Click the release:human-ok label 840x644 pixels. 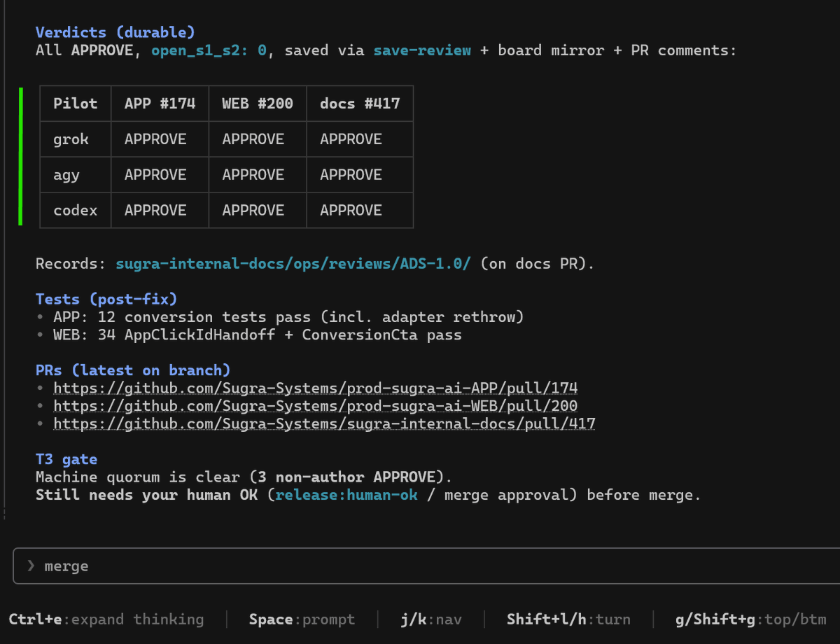(346, 495)
